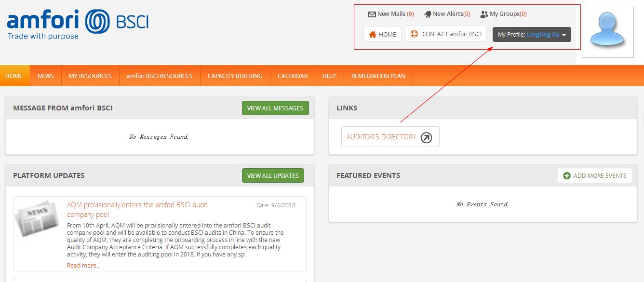Viewport: 644px width, 282px height.
Task: Click PLATFORM UPDATES heading
Action: pyautogui.click(x=49, y=175)
